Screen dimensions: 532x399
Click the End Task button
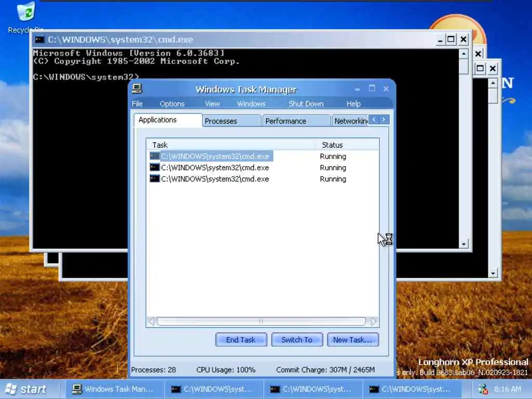point(241,340)
